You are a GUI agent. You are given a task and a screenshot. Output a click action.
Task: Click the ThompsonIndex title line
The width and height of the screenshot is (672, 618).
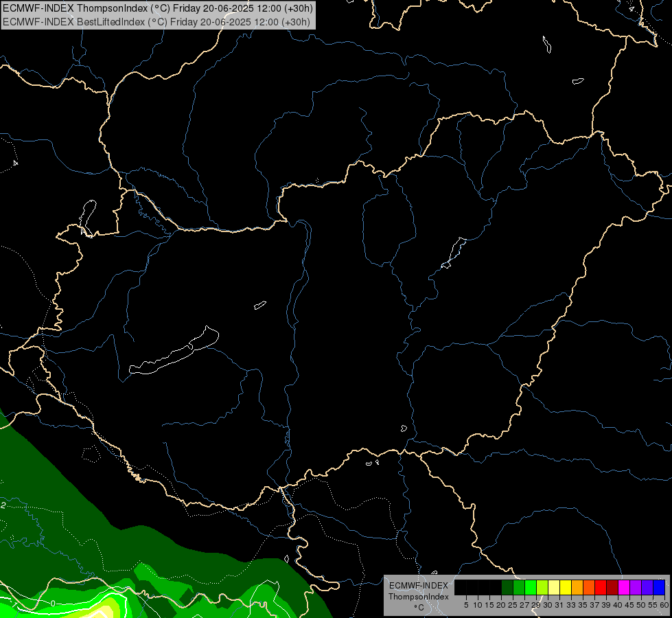pos(158,8)
